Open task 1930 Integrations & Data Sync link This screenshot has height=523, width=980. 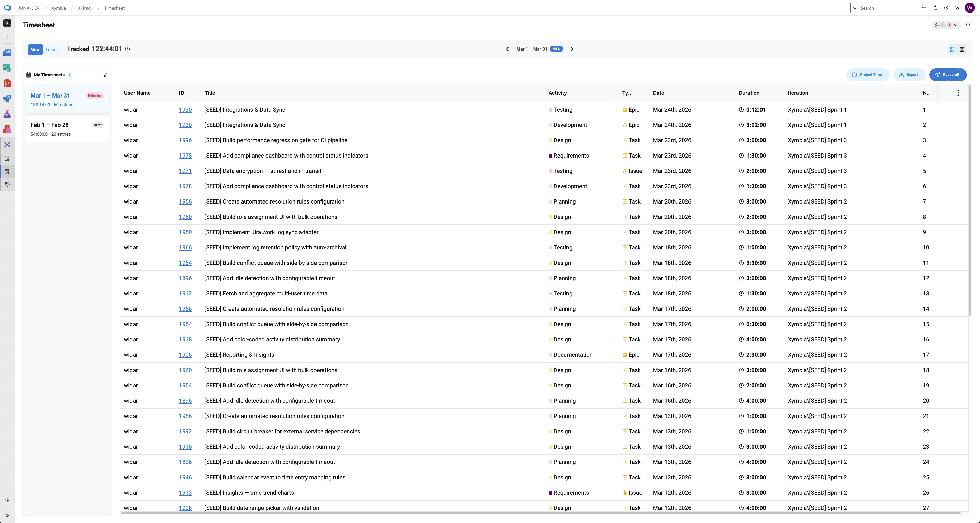(x=185, y=110)
